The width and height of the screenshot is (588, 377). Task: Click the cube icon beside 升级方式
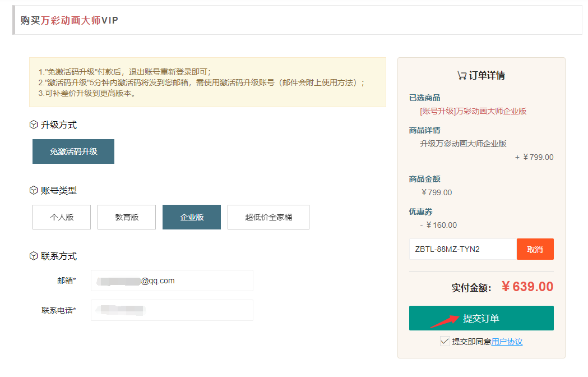click(34, 125)
